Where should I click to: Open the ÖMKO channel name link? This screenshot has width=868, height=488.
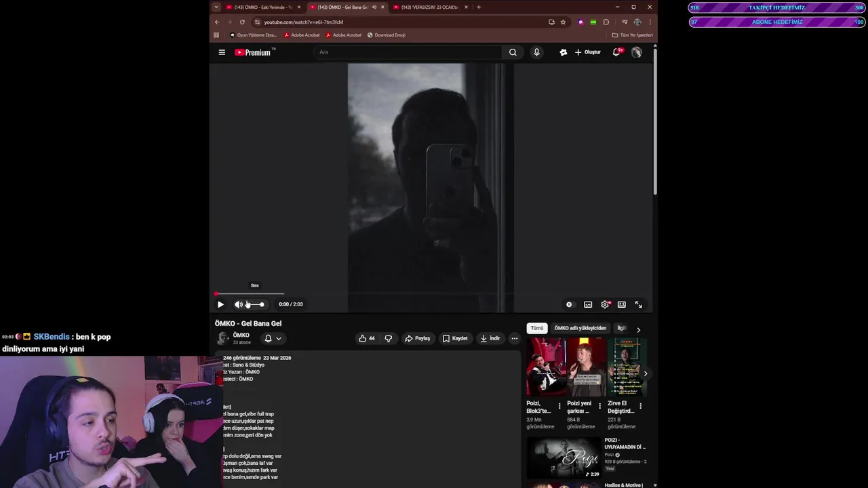tap(241, 335)
